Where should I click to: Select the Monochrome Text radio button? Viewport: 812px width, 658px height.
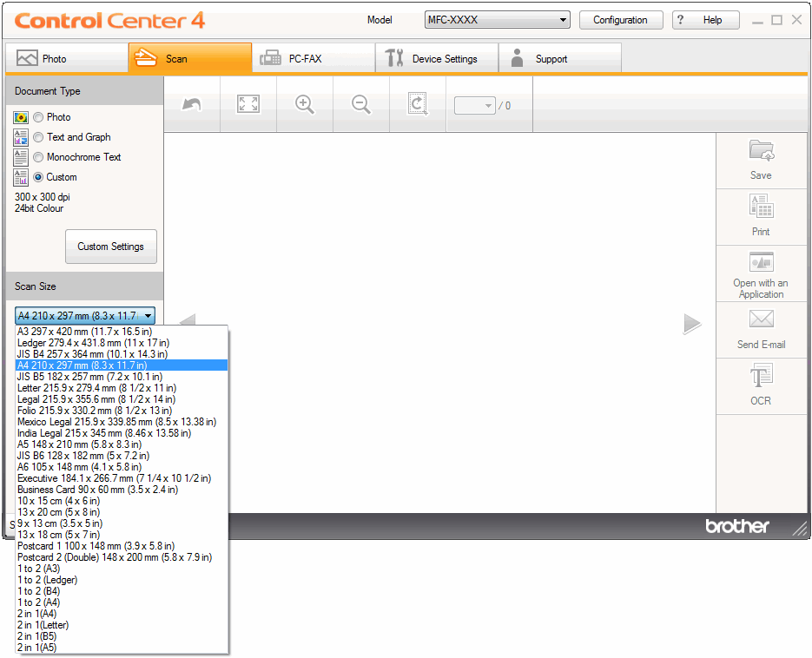[38, 157]
